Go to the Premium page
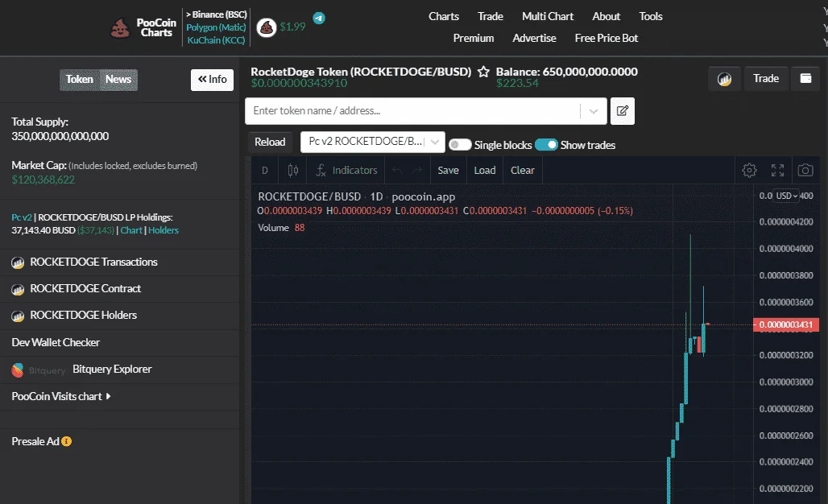 (x=473, y=38)
